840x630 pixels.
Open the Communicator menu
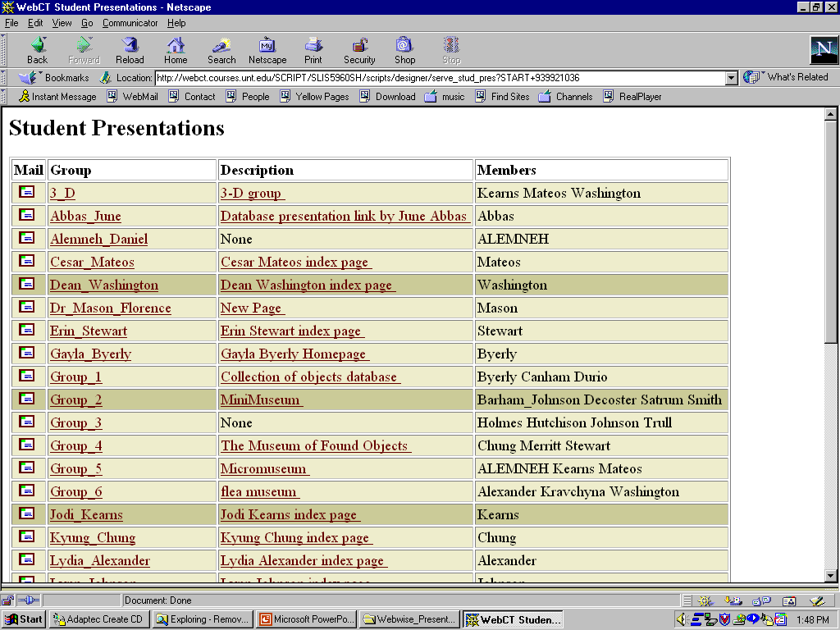(x=130, y=23)
